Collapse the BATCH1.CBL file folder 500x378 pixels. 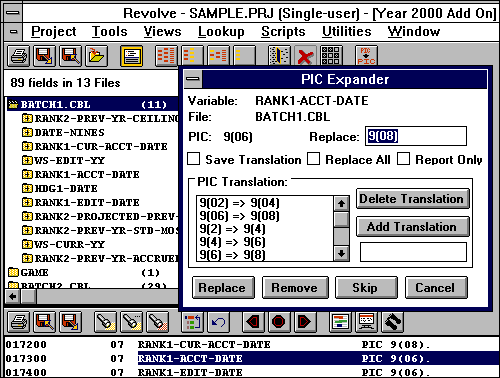13,104
